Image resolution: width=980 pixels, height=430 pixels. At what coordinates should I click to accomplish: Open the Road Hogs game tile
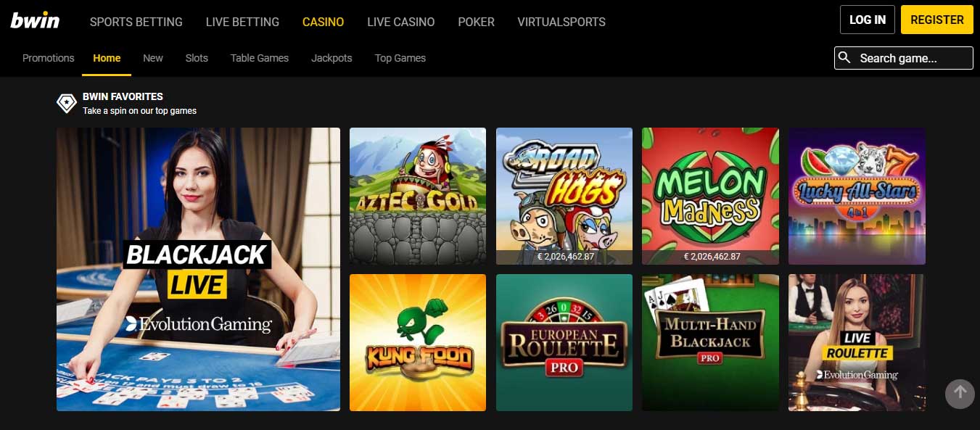pos(564,197)
